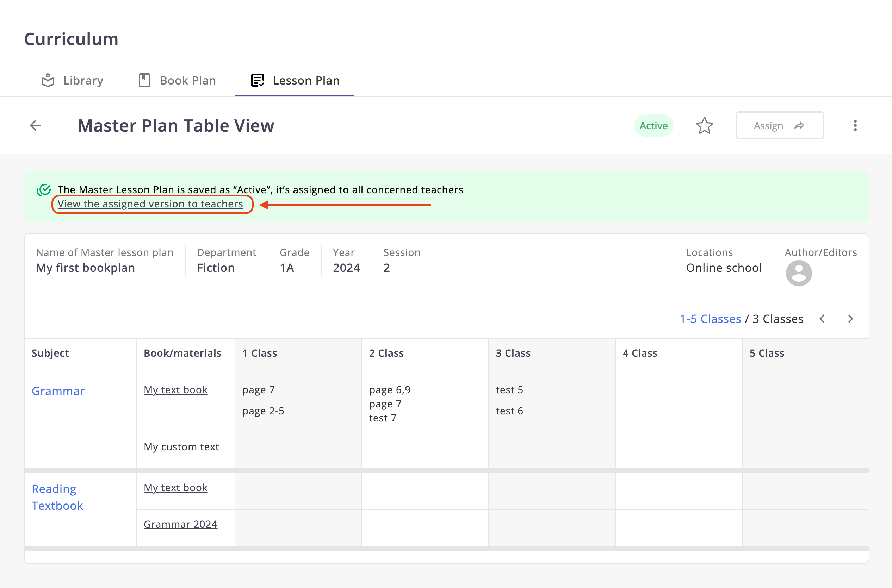This screenshot has height=588, width=892.
Task: Open the Grammar 2024 book link
Action: 180,524
